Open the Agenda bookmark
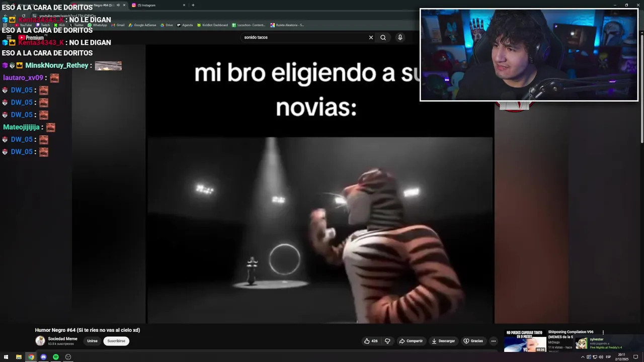 [185, 25]
